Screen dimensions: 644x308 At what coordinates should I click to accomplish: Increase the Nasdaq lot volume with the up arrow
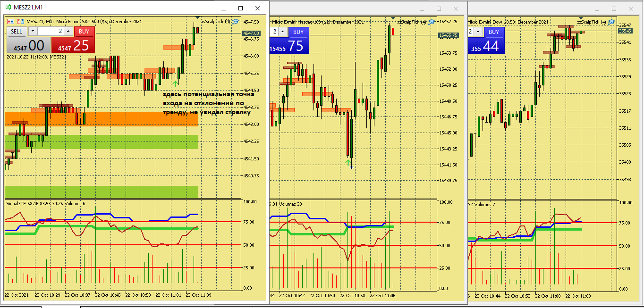[x=282, y=32]
